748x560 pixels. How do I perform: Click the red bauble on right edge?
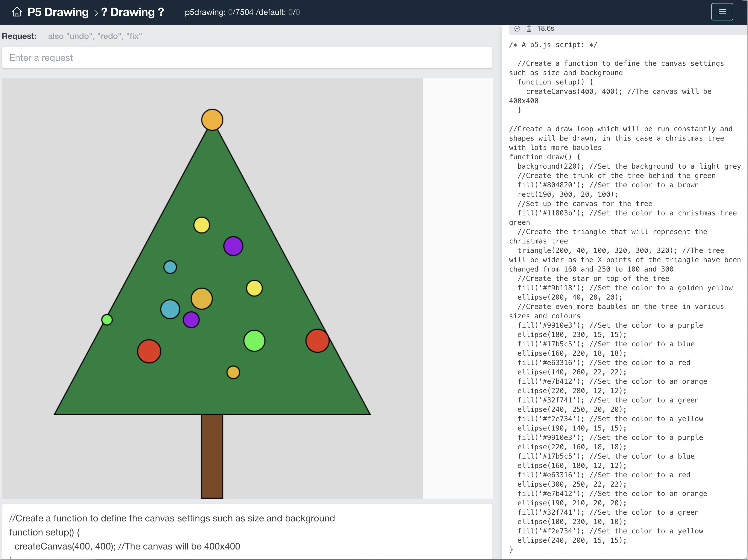[317, 341]
